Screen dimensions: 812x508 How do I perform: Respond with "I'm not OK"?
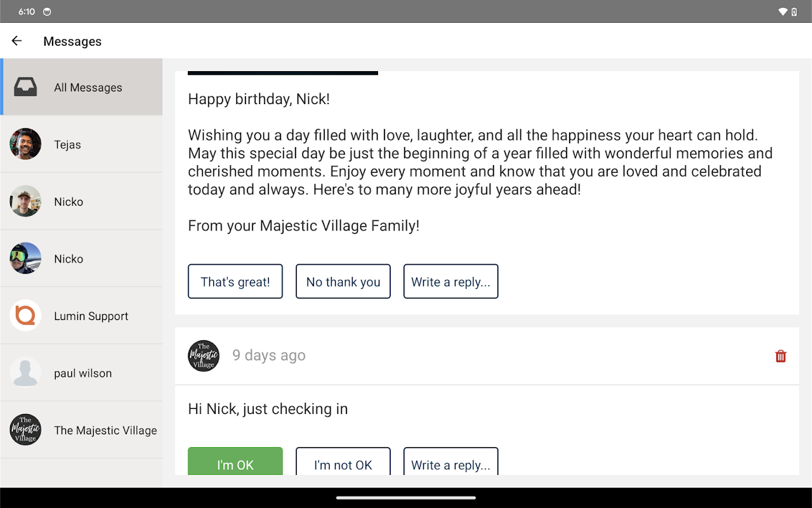(x=343, y=464)
